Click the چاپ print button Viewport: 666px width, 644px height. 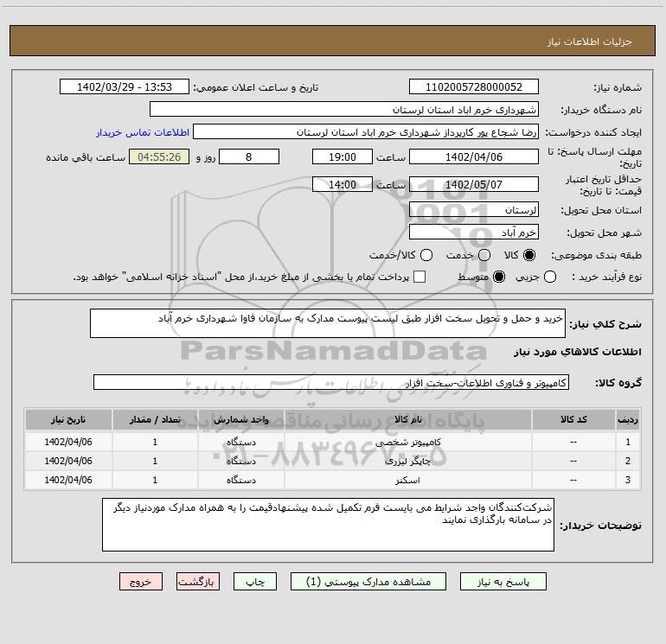tap(255, 582)
